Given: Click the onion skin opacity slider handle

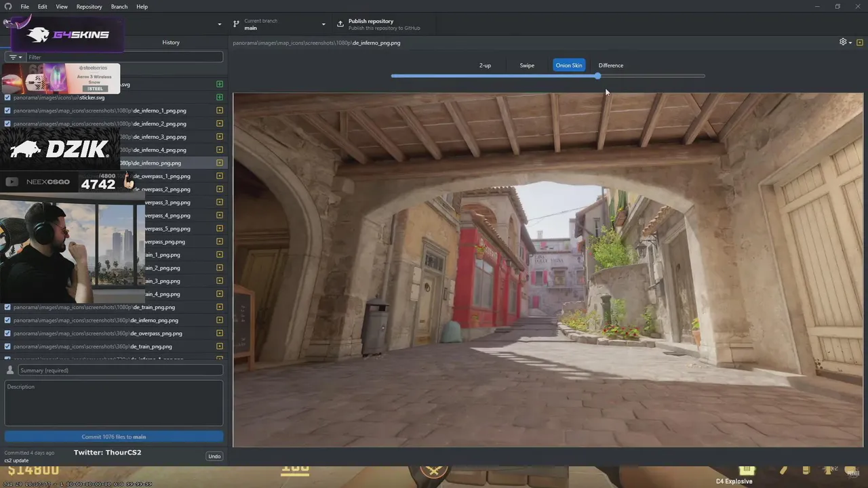Looking at the screenshot, I should [597, 76].
